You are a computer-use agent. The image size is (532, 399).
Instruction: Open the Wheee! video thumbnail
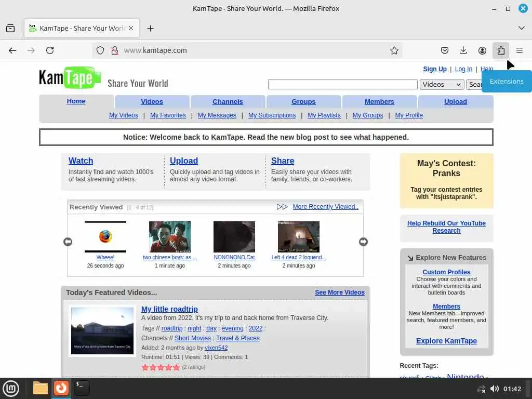[105, 237]
